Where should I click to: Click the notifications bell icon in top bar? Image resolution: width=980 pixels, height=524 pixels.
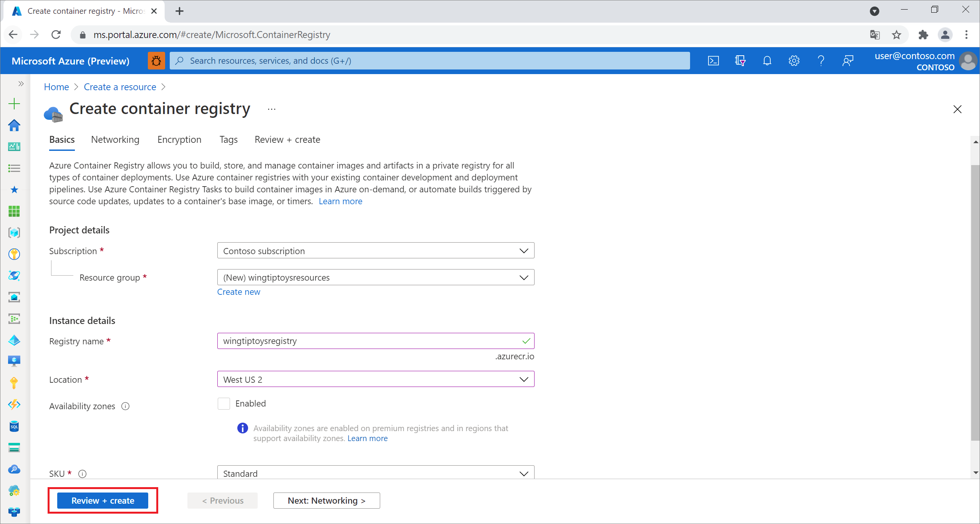click(767, 60)
